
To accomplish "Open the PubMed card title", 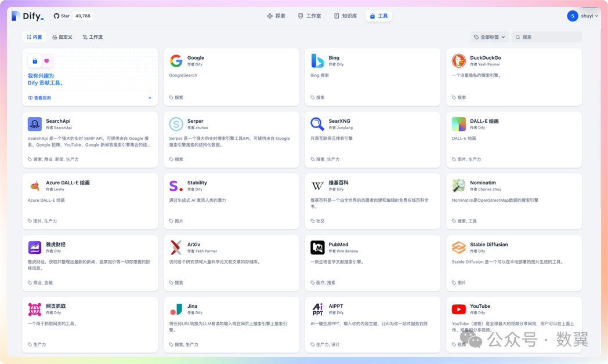I will click(338, 245).
